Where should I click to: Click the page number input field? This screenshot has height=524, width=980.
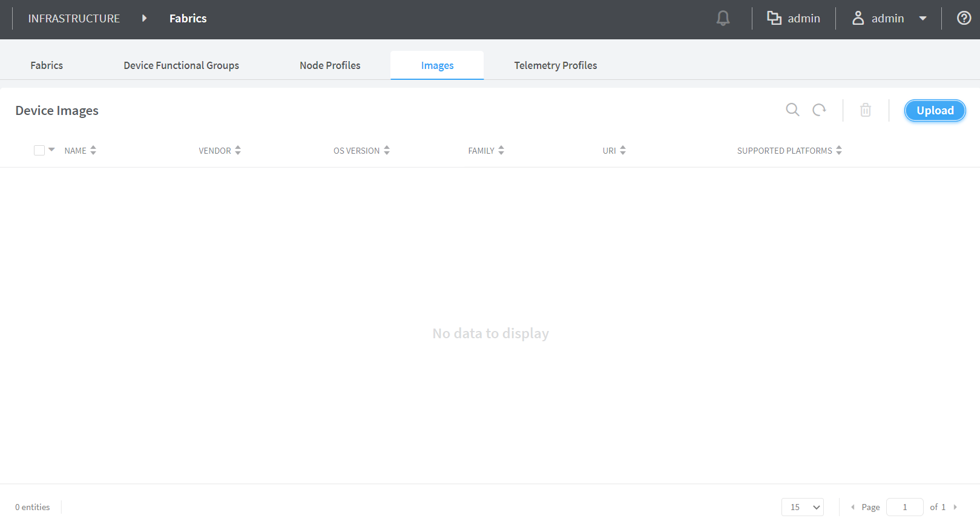tap(905, 507)
